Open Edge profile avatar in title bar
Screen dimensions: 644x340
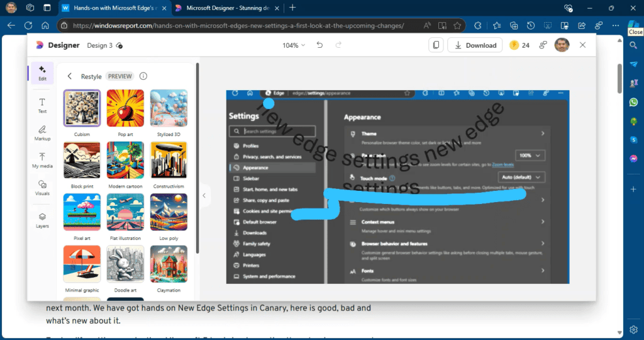click(11, 8)
